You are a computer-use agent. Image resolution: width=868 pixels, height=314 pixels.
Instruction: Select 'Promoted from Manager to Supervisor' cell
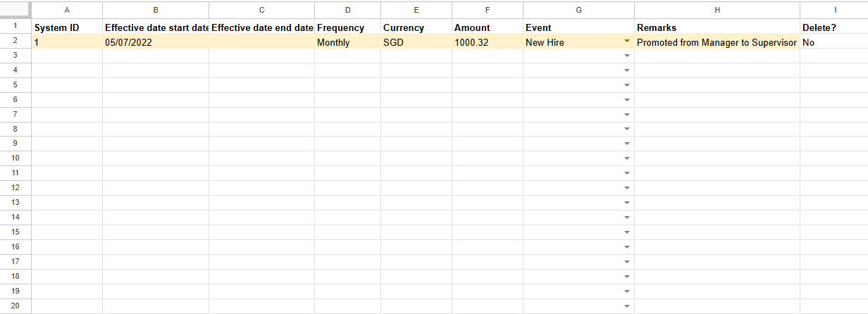click(x=717, y=42)
